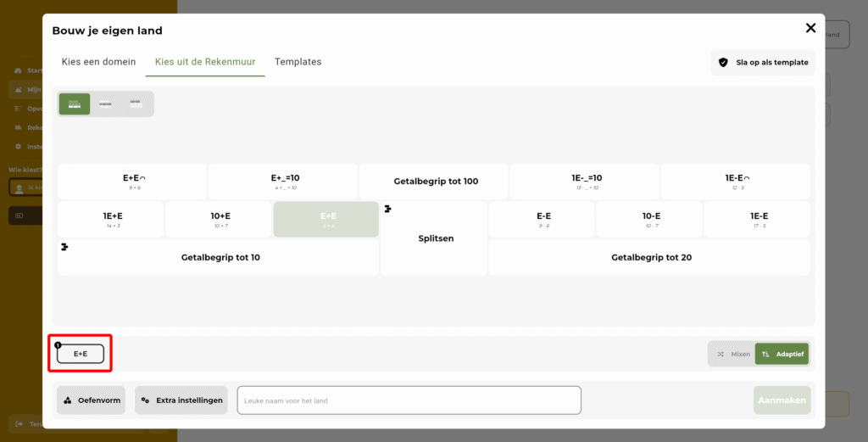Switch to the middle wall-level view icon

[x=105, y=104]
